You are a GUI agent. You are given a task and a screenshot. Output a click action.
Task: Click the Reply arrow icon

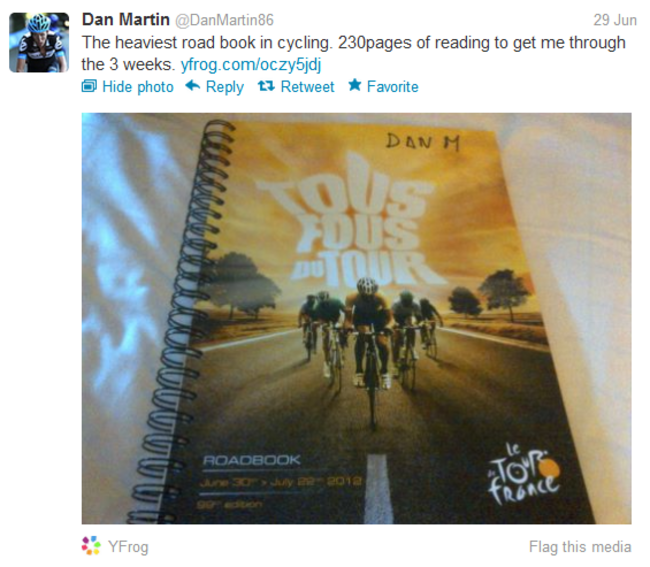click(x=192, y=86)
